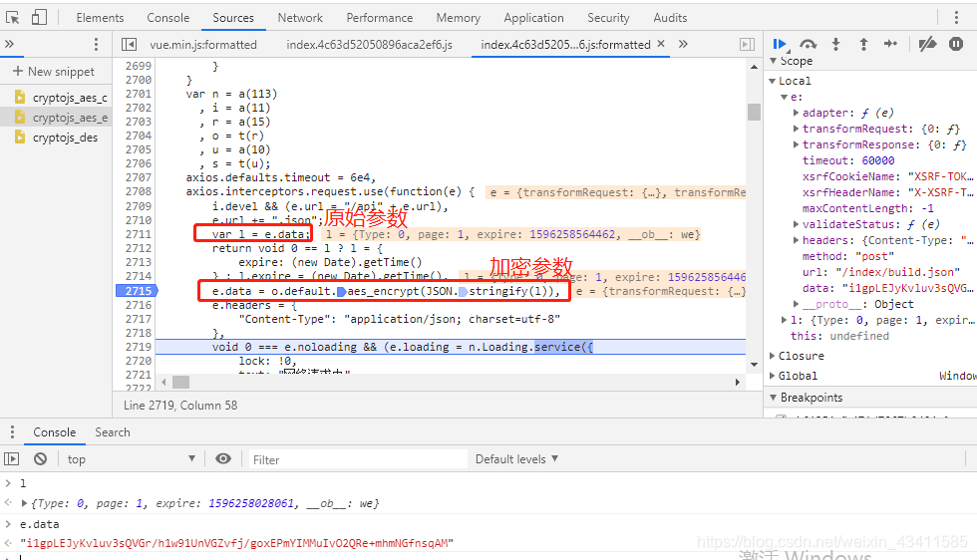977x560 pixels.
Task: Click the editor scroll down arrow
Action: tap(754, 365)
